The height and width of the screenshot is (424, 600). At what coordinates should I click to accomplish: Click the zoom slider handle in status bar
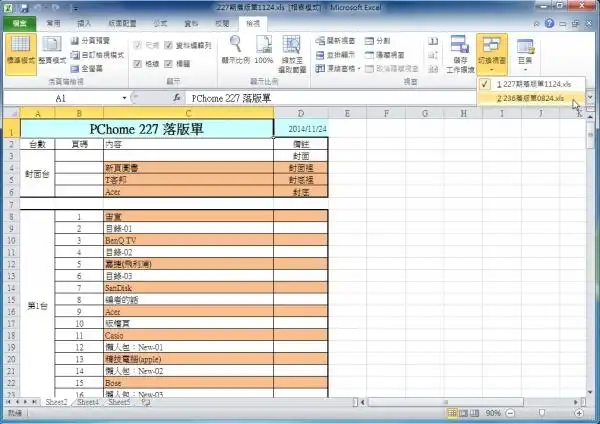(x=541, y=413)
